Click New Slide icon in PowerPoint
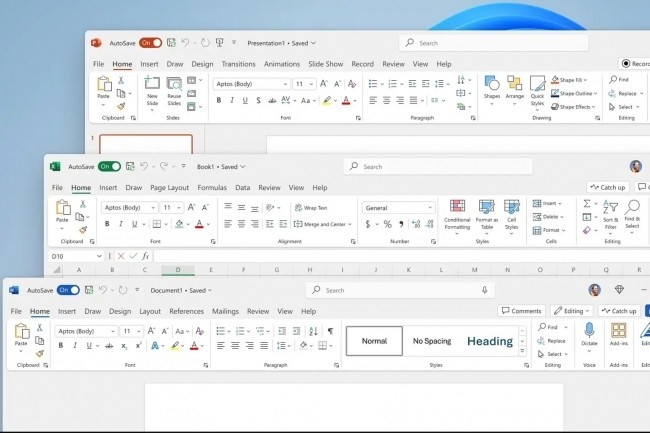This screenshot has height=433, width=650. [x=153, y=85]
